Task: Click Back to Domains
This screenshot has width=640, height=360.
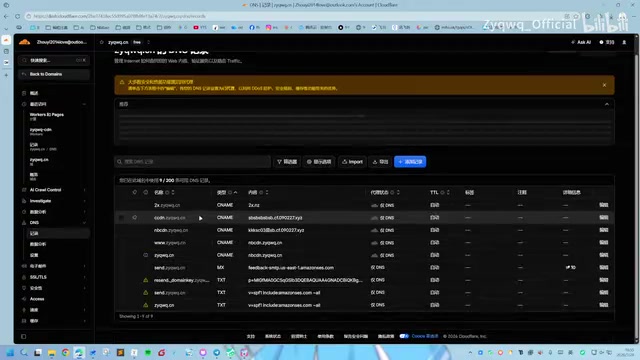Action: (x=54, y=74)
